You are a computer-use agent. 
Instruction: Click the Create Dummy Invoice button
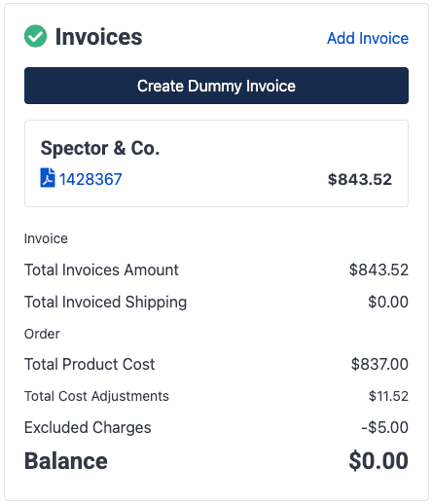pos(216,86)
